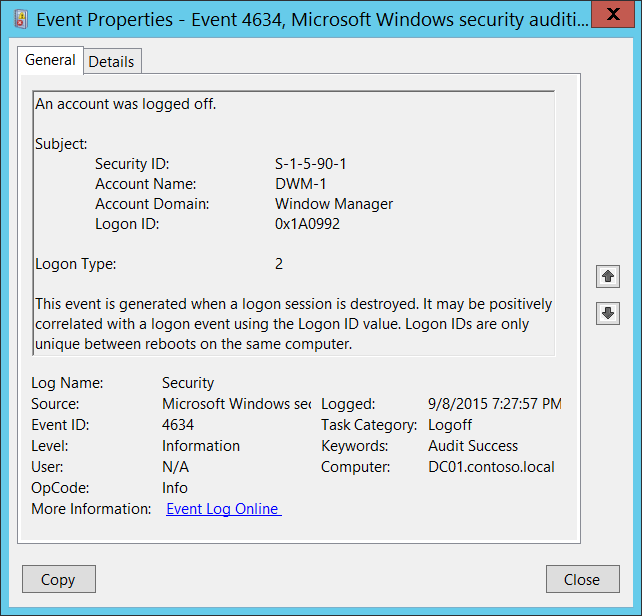The image size is (642, 616).
Task: Click the Computer field DC01.contoso.local
Action: (491, 467)
